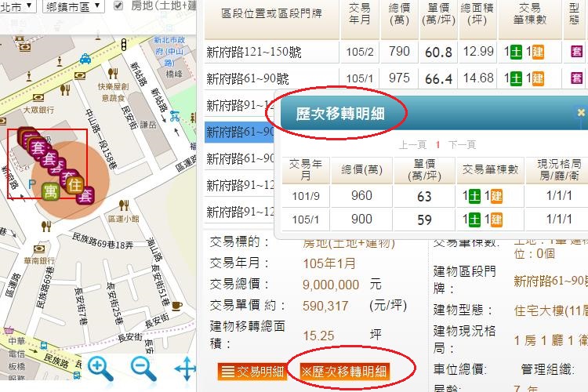Select the pan/move map tool
This screenshot has width=588, height=392.
pyautogui.click(x=187, y=369)
